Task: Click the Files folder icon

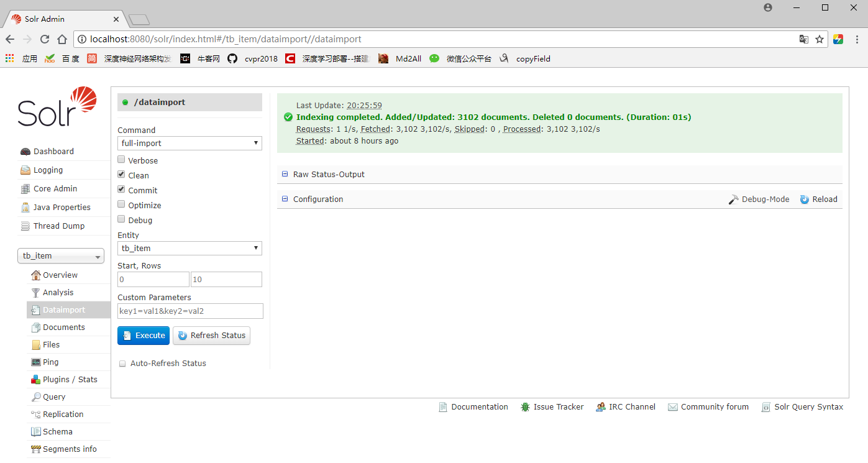Action: [36, 344]
